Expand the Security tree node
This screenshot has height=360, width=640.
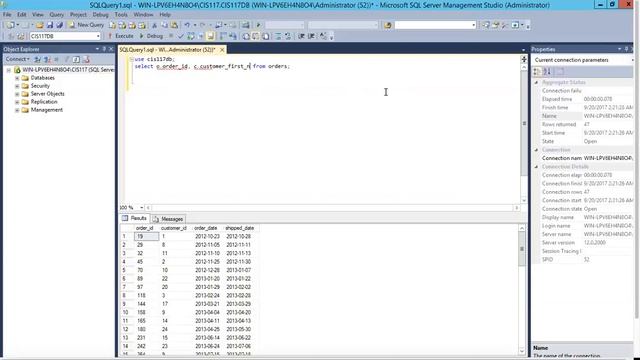[x=17, y=86]
